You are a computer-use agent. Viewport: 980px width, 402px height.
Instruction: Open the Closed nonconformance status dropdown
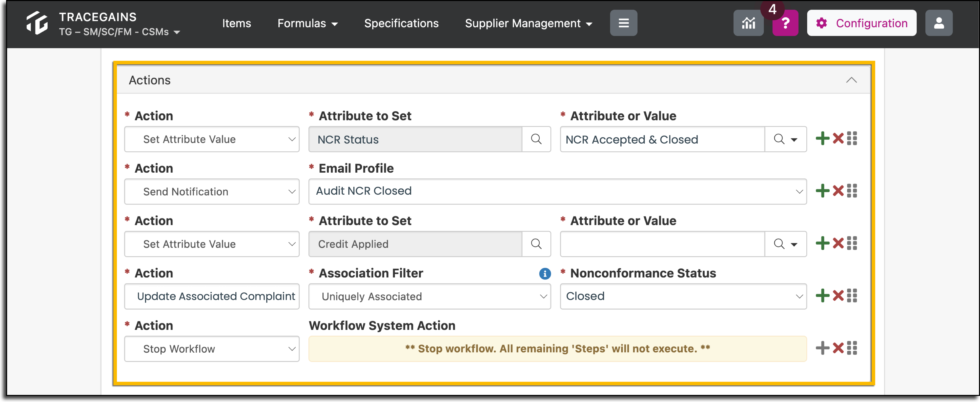click(x=683, y=296)
